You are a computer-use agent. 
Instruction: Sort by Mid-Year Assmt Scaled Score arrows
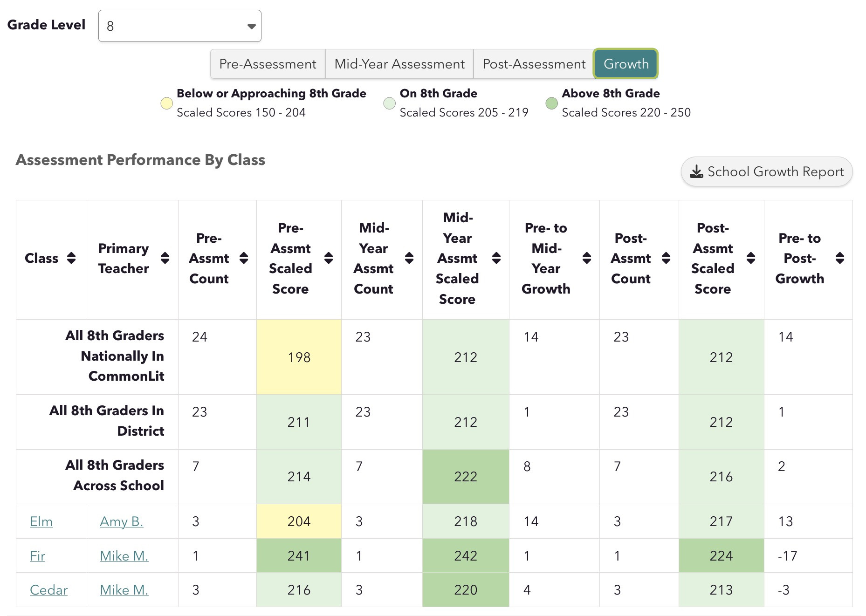coord(496,258)
